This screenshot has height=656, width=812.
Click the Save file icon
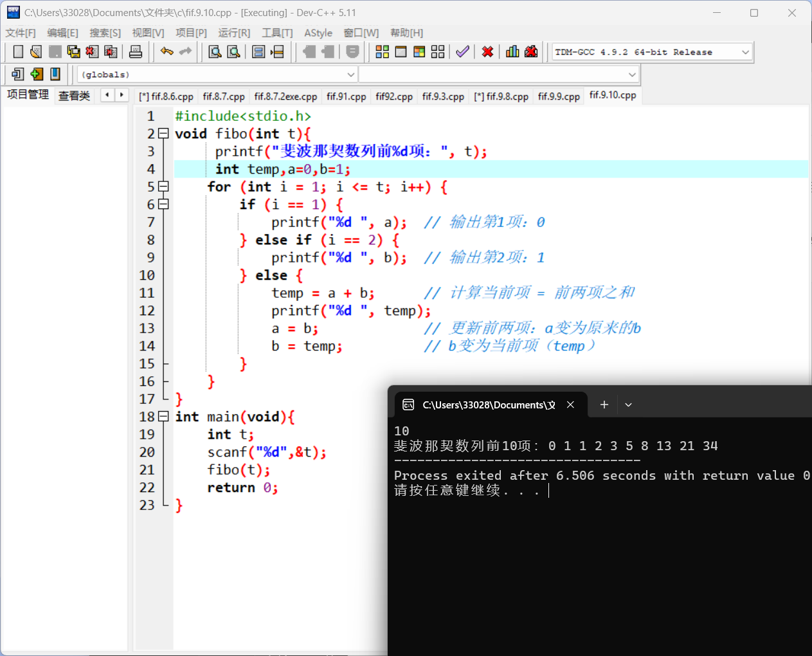pyautogui.click(x=55, y=52)
